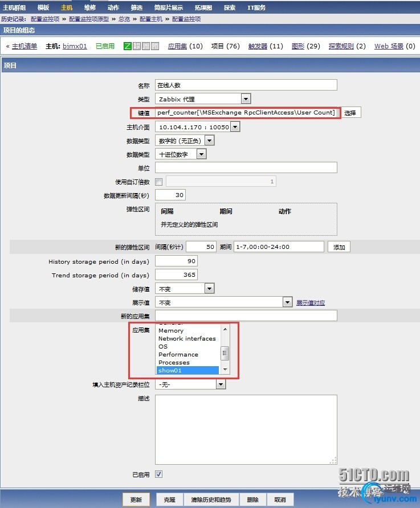
Task: Select Memory in application list
Action: 187,330
